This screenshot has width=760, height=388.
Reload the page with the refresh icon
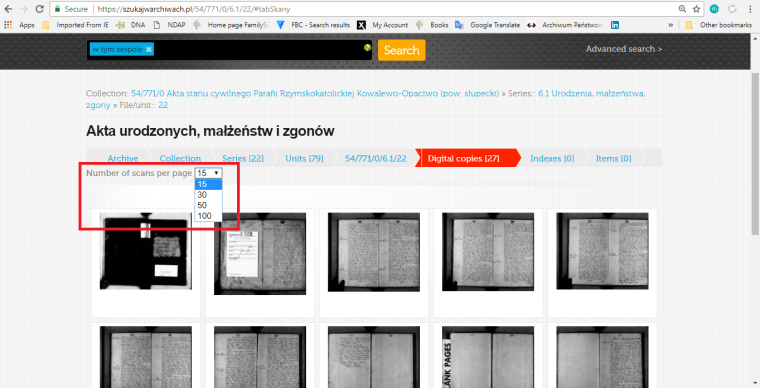(x=40, y=9)
